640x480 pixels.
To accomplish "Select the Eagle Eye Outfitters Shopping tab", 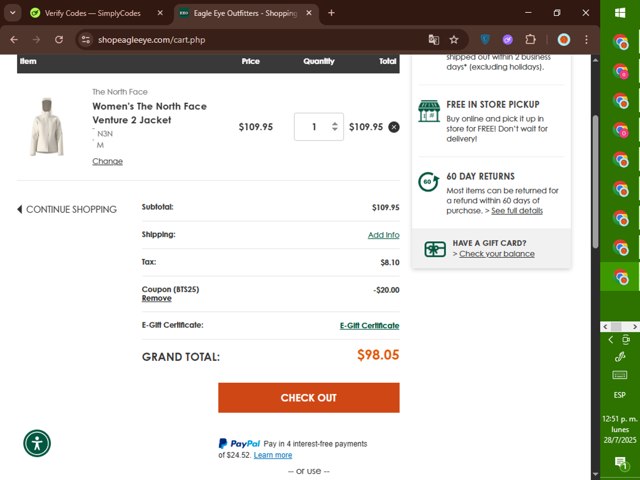I will coord(245,13).
